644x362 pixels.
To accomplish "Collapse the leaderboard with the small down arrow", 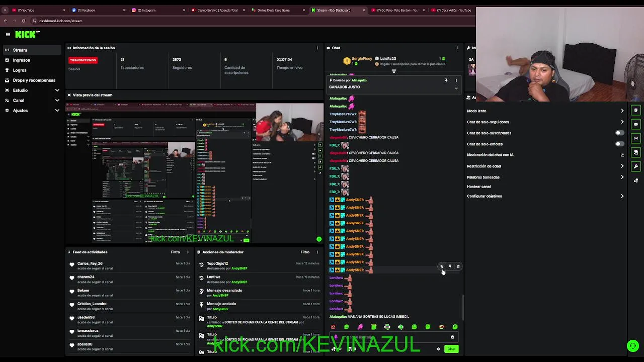I will click(394, 71).
